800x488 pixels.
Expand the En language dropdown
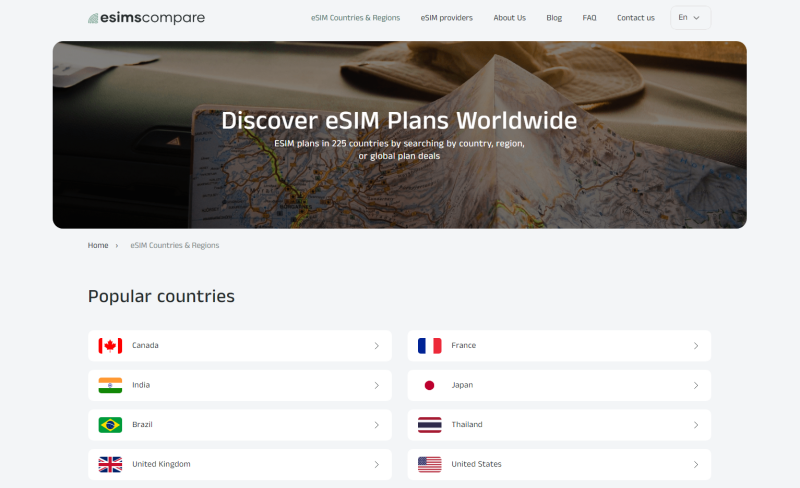[690, 18]
